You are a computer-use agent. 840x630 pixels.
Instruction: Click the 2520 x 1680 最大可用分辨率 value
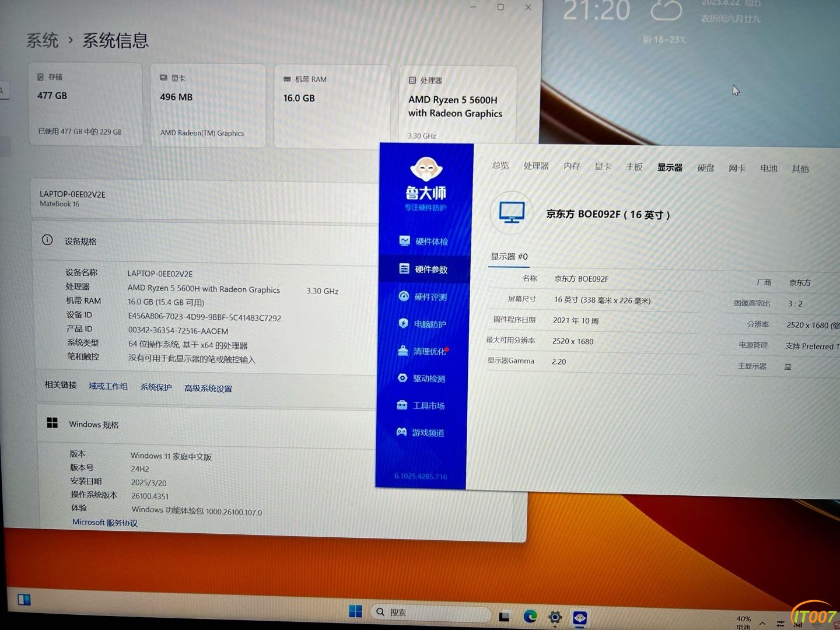[573, 341]
